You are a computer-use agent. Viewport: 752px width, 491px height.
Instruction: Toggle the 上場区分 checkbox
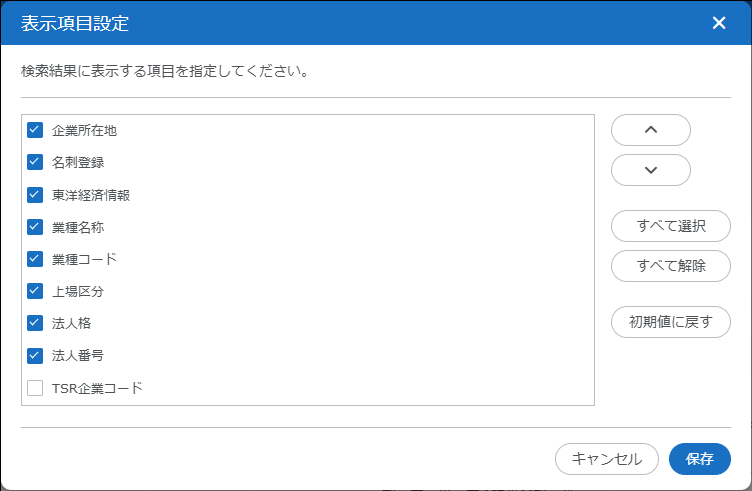[x=35, y=291]
